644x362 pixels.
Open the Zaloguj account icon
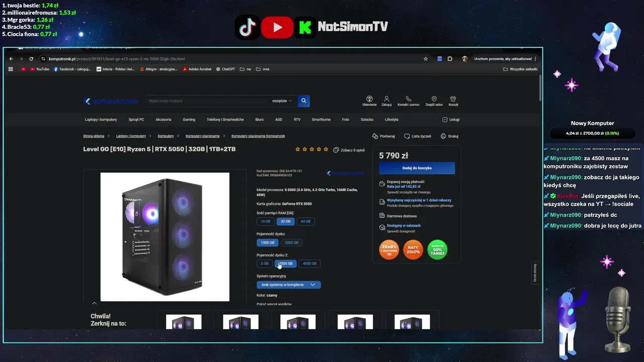pos(386,101)
